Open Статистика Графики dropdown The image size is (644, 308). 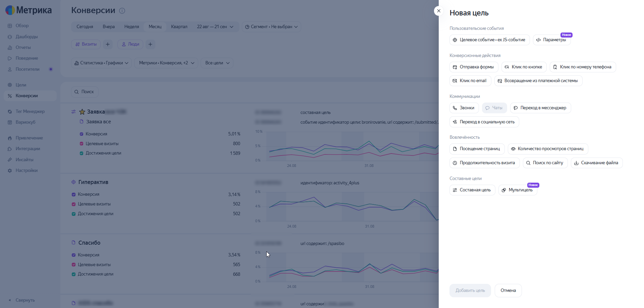(x=101, y=63)
